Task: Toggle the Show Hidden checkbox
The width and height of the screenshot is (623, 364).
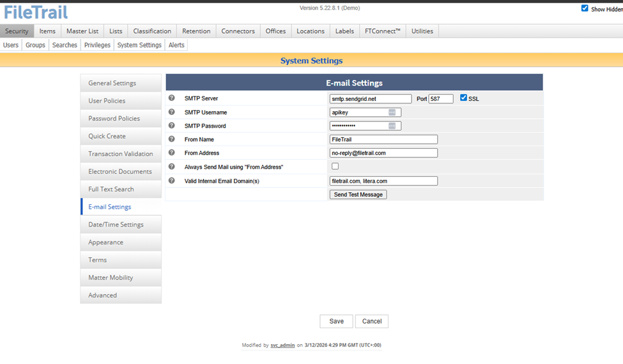Action: point(585,8)
